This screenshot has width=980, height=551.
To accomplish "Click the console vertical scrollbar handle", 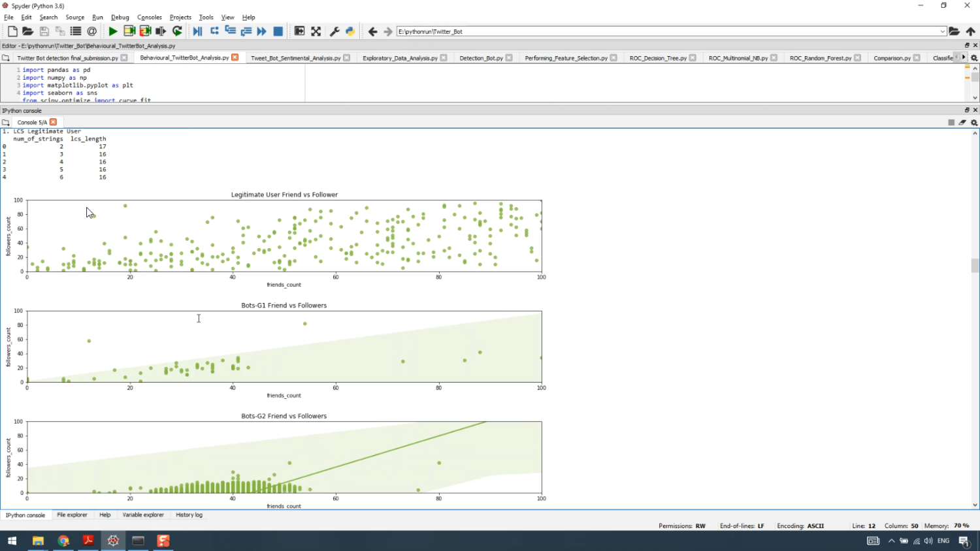I will [975, 265].
